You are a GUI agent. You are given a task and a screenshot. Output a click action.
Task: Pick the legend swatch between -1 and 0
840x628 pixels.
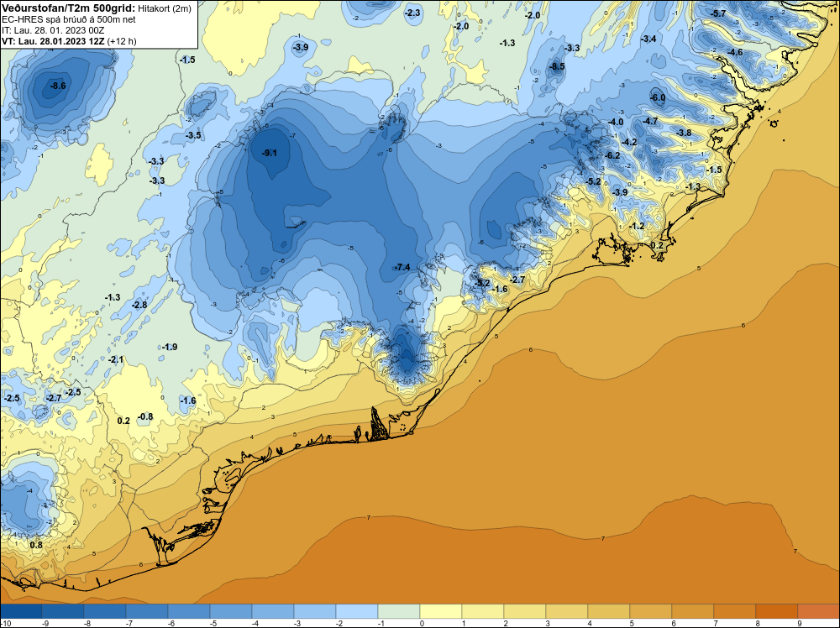[399, 611]
